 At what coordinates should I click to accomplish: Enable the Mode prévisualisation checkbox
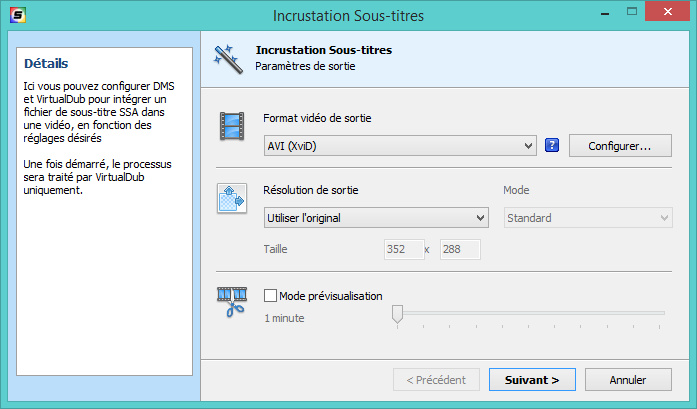(x=270, y=296)
